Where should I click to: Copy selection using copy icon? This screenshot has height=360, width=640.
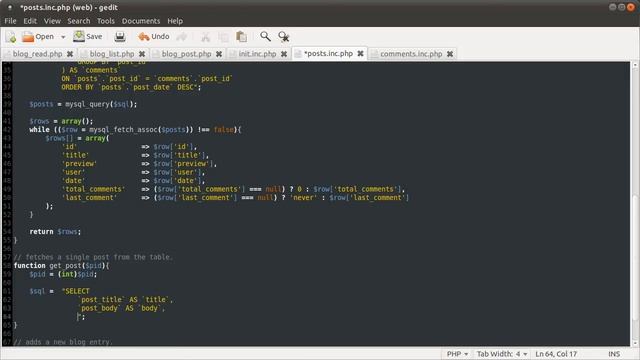pyautogui.click(x=224, y=37)
